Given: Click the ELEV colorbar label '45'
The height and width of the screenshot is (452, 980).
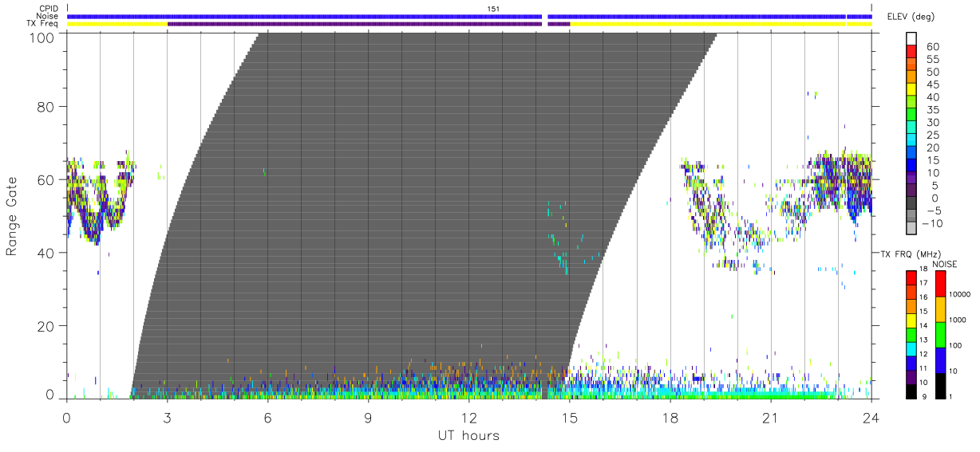Looking at the screenshot, I should (x=932, y=85).
